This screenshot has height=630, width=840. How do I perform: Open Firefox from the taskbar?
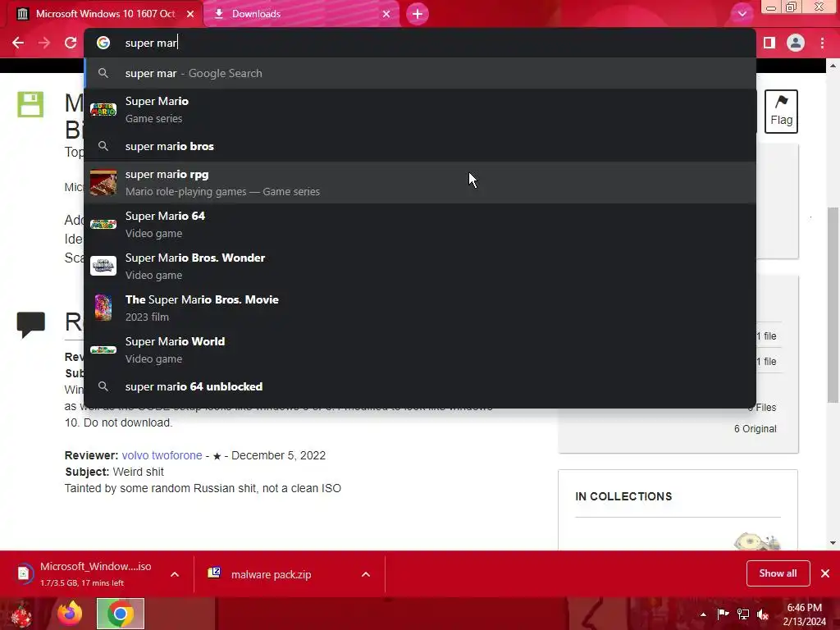coord(71,614)
